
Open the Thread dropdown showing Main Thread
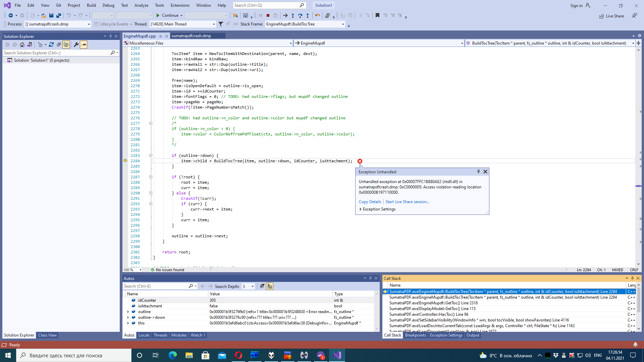pyautogui.click(x=214, y=24)
